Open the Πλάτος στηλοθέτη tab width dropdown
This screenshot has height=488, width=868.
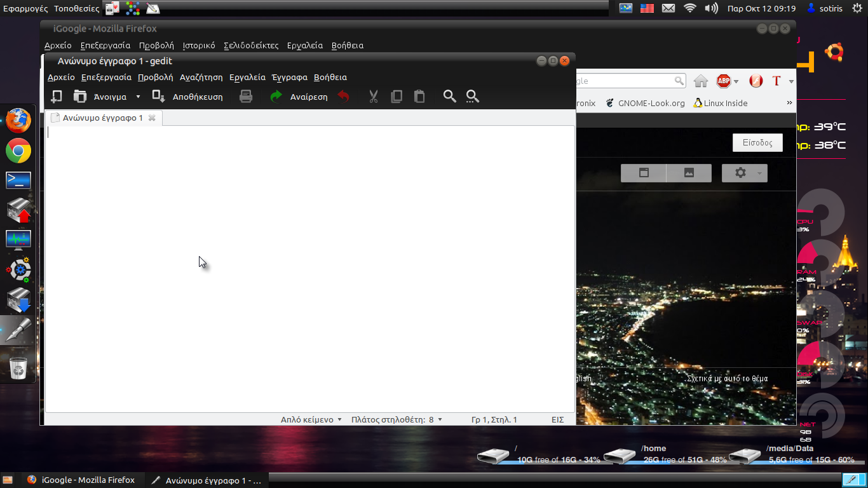point(397,419)
